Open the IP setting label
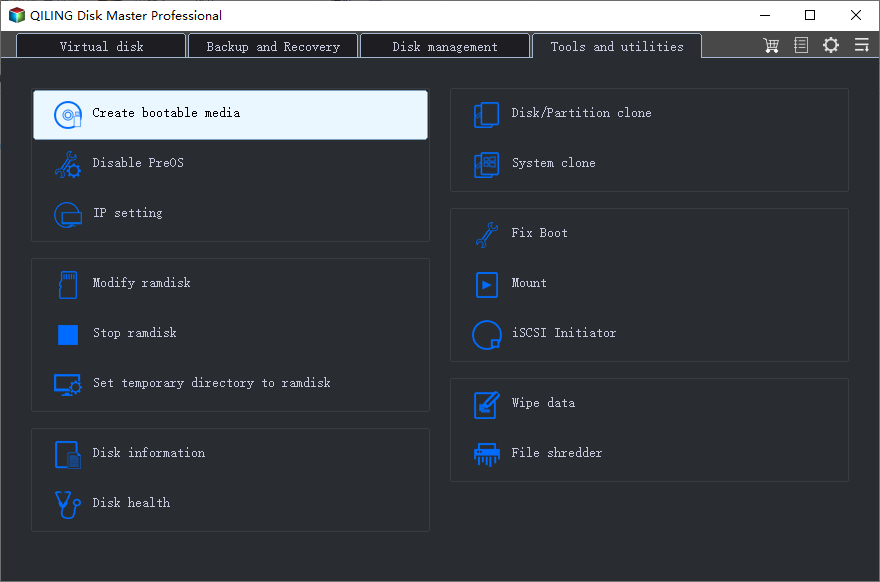This screenshot has width=880, height=582. click(x=128, y=213)
